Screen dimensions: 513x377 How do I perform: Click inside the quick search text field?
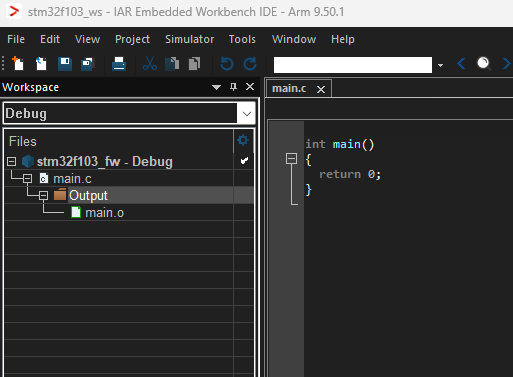pyautogui.click(x=353, y=65)
